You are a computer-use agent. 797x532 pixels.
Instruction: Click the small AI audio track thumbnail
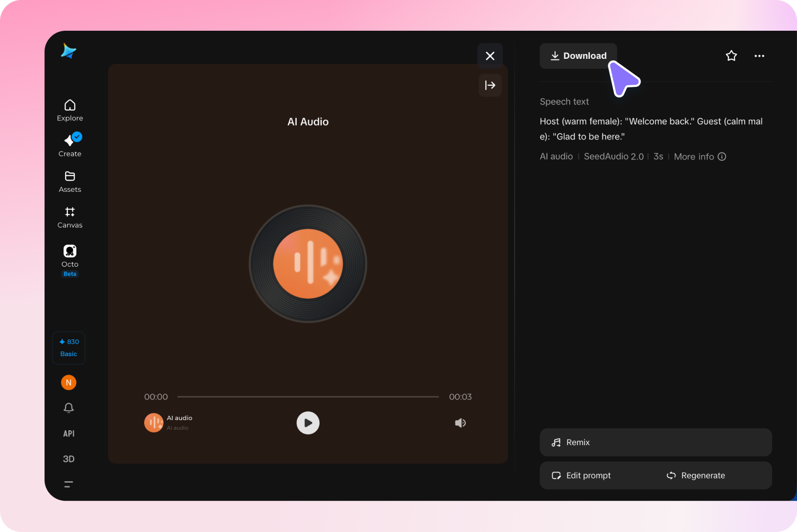pos(154,423)
